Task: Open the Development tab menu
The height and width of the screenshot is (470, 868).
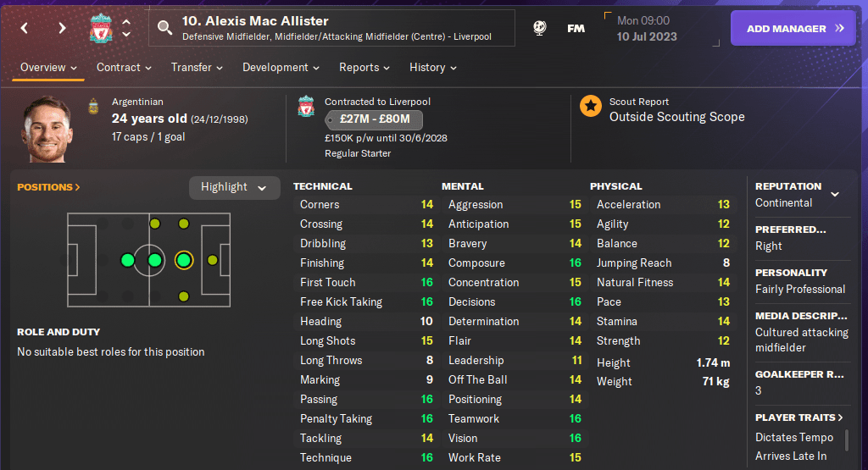Action: 281,67
